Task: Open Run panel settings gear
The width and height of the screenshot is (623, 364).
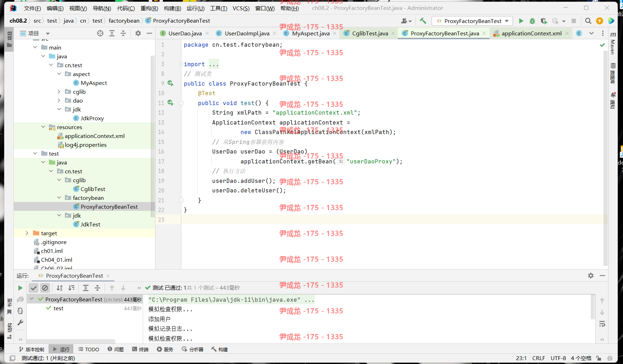Action: [x=591, y=276]
